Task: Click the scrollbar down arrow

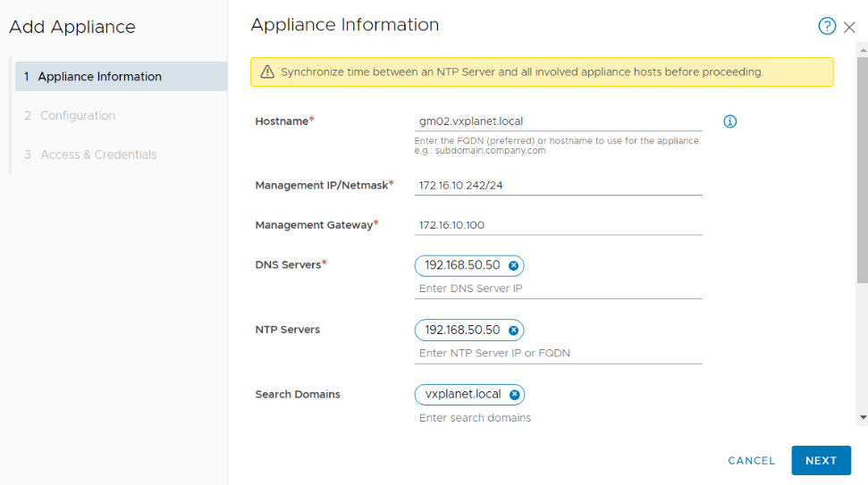Action: tap(862, 417)
